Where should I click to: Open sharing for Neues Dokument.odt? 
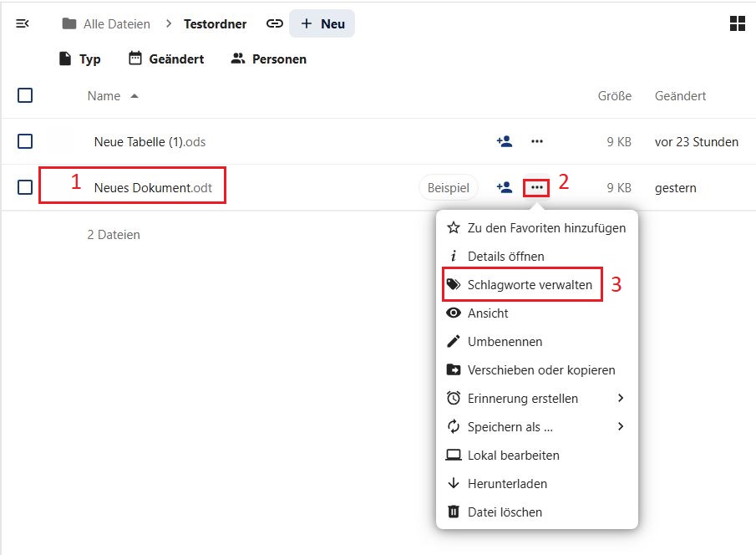pos(504,188)
